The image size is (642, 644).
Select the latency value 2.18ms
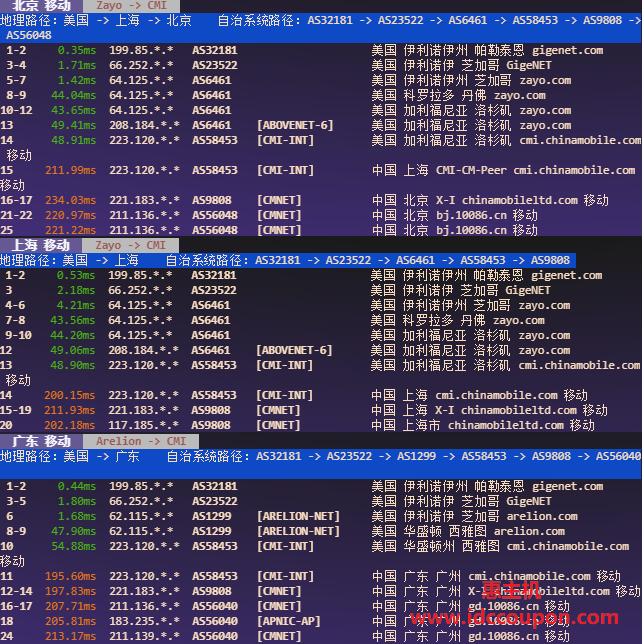pos(76,290)
